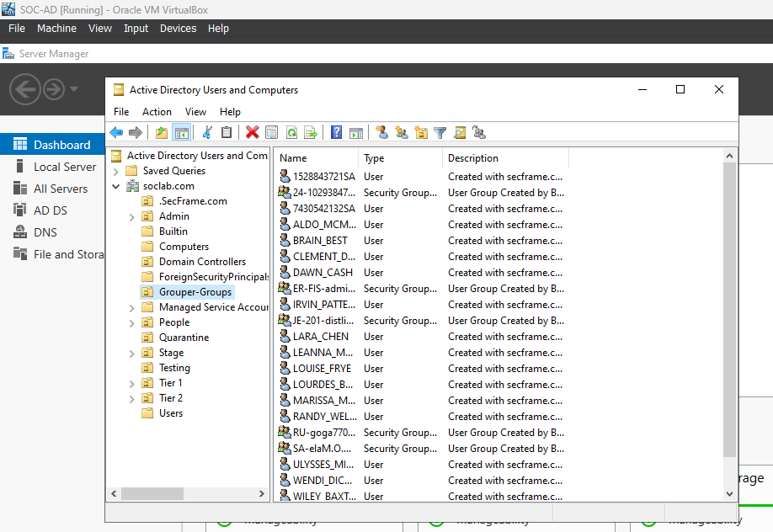The image size is (773, 532).
Task: Create a new organizational unit icon
Action: point(421,132)
